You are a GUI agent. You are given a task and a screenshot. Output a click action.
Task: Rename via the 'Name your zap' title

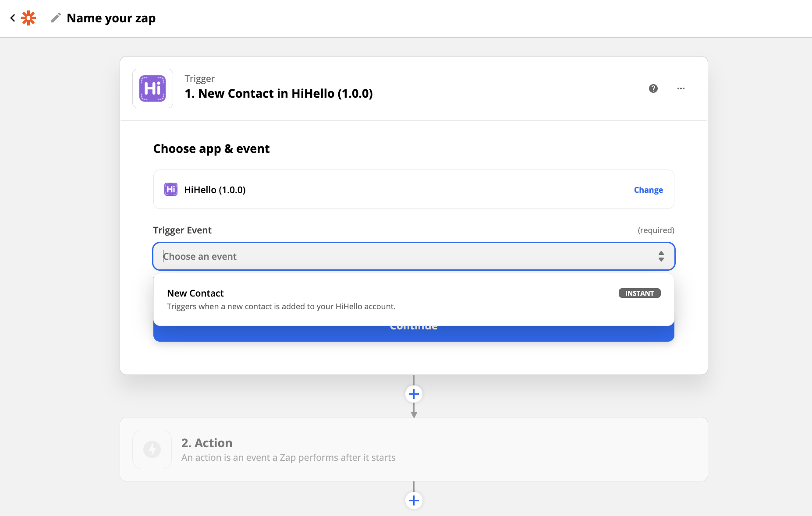111,18
